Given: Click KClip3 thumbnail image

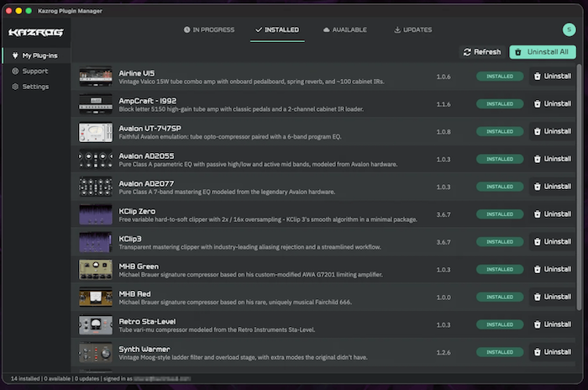Looking at the screenshot, I should tap(96, 242).
